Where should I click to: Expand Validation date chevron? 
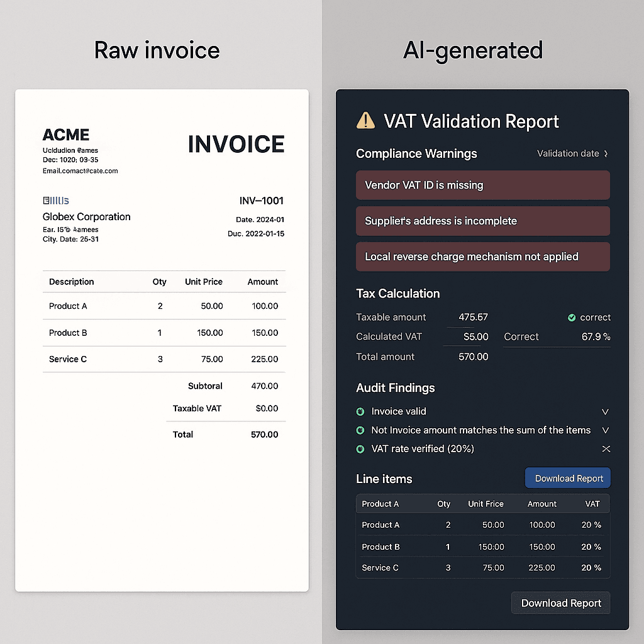pos(606,153)
